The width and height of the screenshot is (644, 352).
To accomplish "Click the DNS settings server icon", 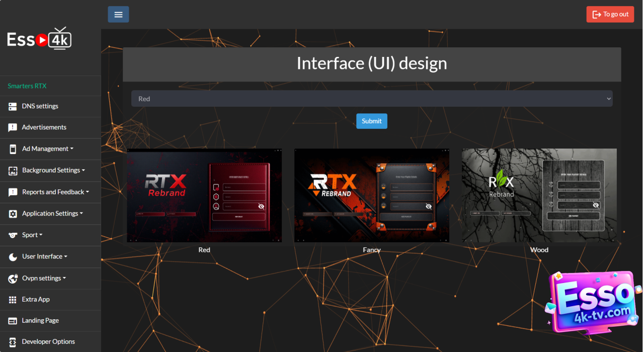I will click(13, 106).
